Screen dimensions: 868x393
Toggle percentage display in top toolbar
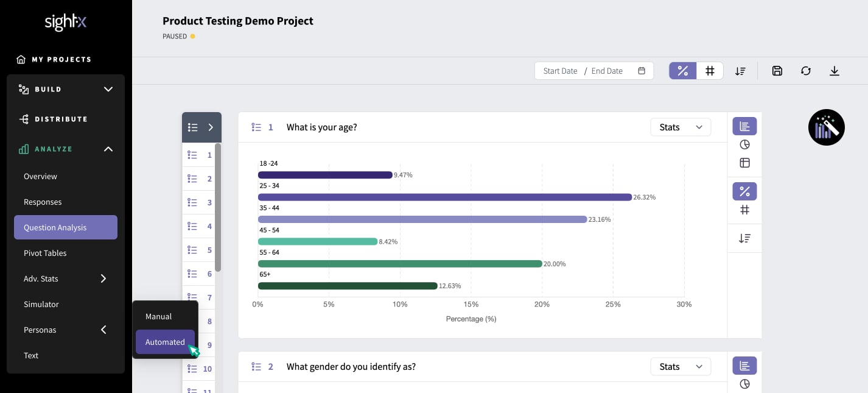(x=683, y=71)
